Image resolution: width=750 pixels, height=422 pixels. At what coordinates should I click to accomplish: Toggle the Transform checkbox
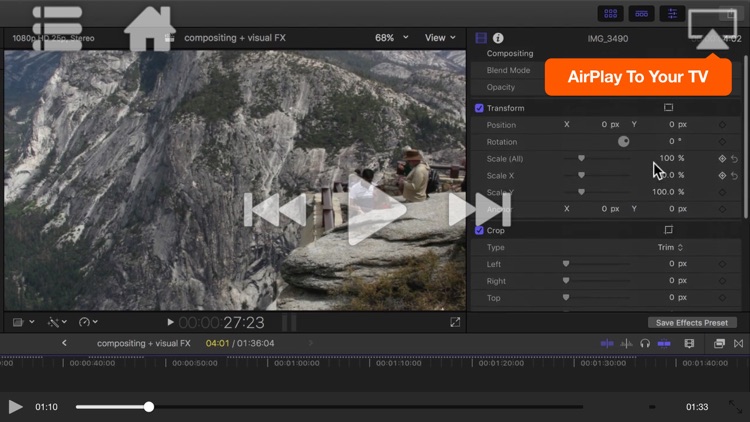pos(479,108)
